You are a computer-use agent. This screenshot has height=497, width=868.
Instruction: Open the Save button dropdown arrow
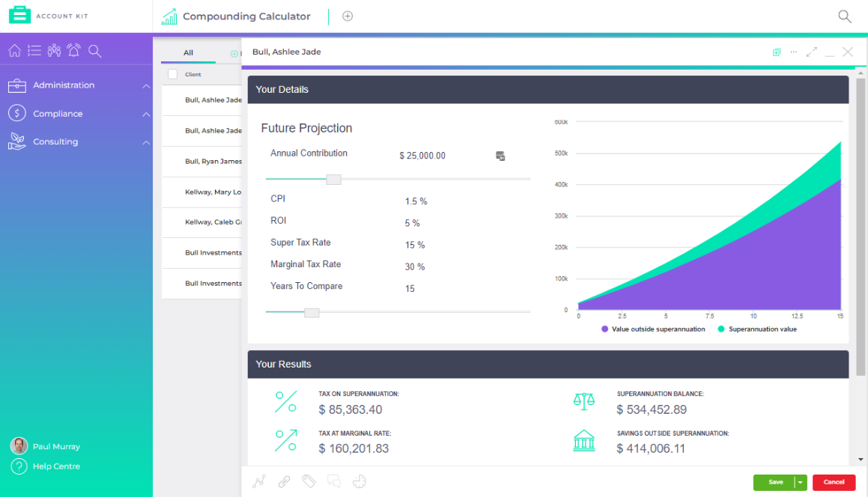tap(800, 482)
